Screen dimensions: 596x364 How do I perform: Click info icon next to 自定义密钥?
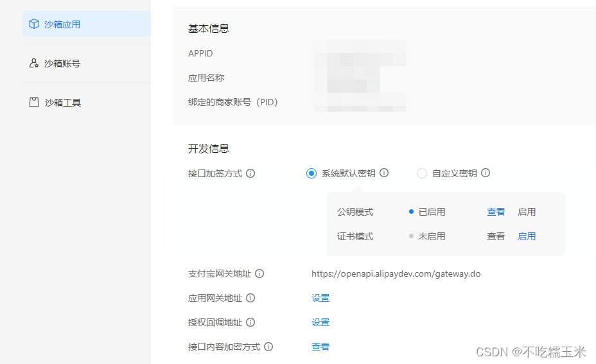point(486,173)
